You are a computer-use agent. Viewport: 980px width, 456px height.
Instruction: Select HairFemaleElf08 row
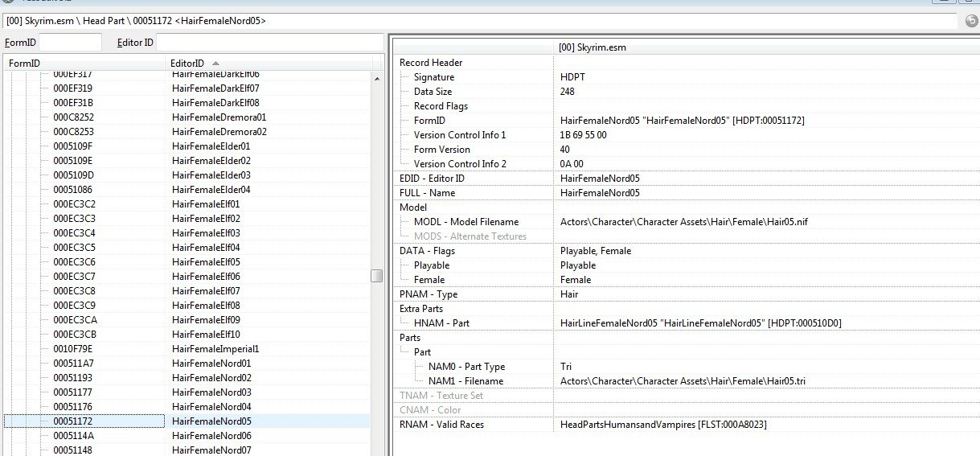click(187, 306)
